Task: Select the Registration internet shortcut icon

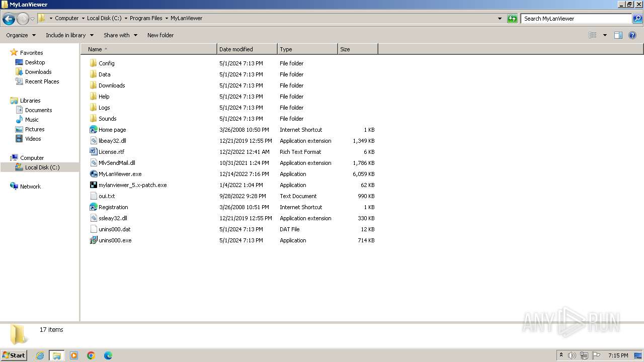Action: 93,207
